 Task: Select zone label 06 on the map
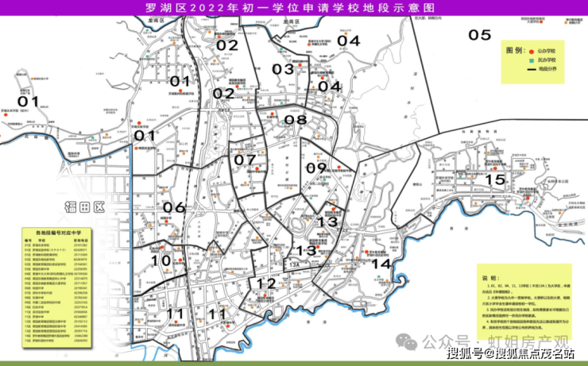(174, 207)
